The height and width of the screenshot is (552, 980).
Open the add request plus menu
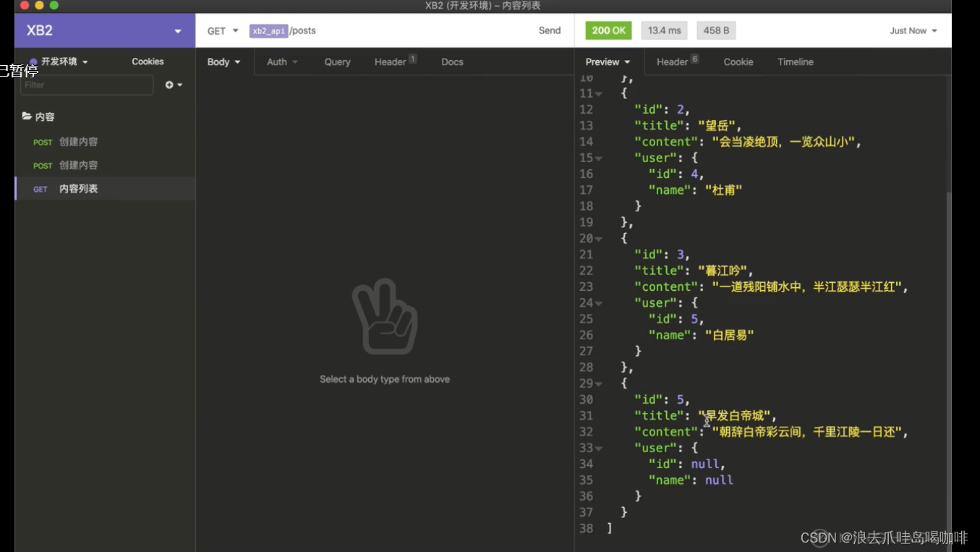point(174,85)
